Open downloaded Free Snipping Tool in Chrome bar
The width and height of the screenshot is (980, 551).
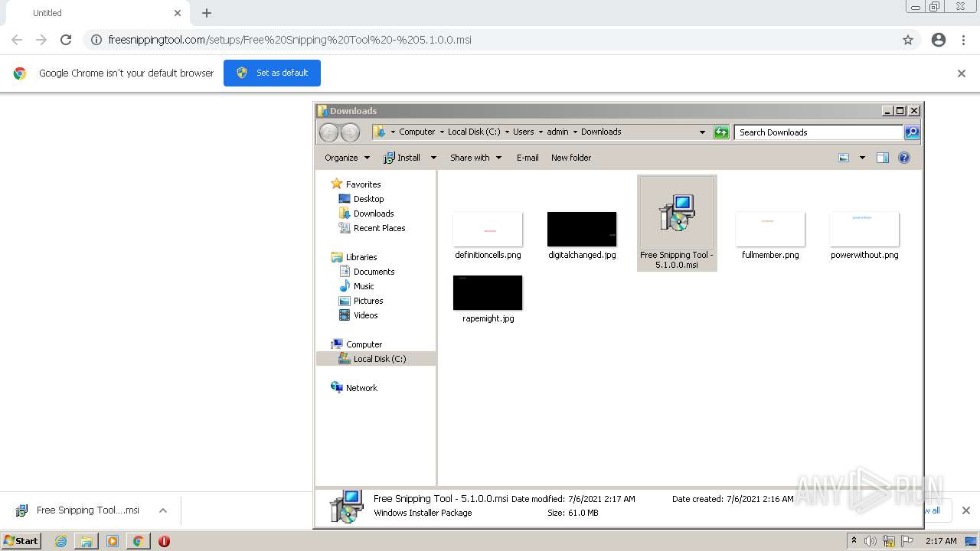(x=78, y=510)
